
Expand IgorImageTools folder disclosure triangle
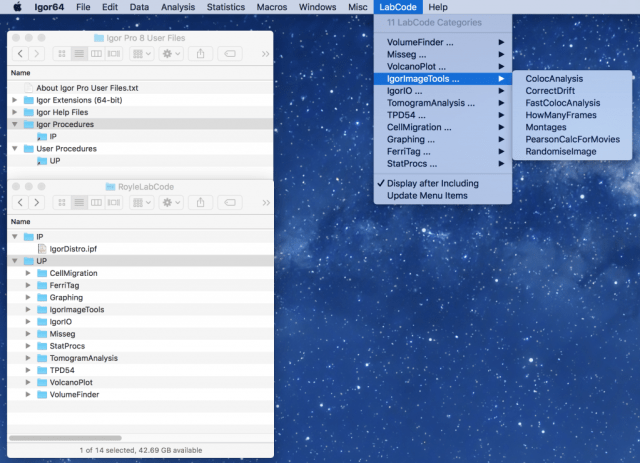click(28, 309)
